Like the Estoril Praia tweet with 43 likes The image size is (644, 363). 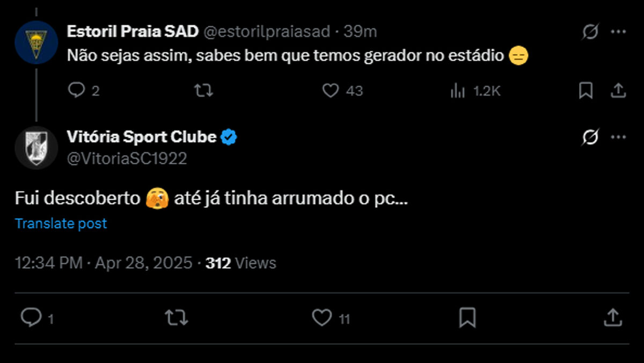[330, 91]
